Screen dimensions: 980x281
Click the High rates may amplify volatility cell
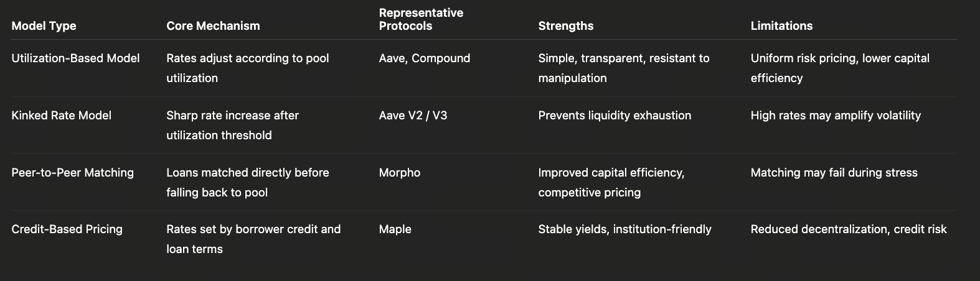836,116
